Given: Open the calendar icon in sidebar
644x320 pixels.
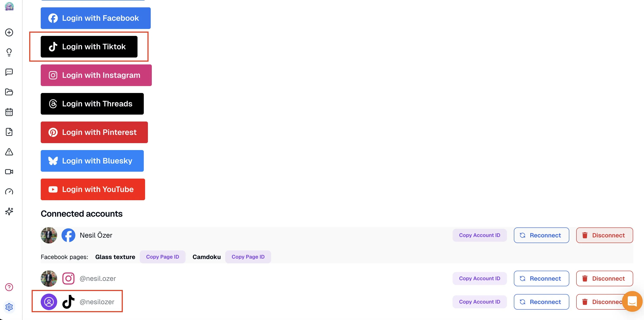Looking at the screenshot, I should click(9, 112).
